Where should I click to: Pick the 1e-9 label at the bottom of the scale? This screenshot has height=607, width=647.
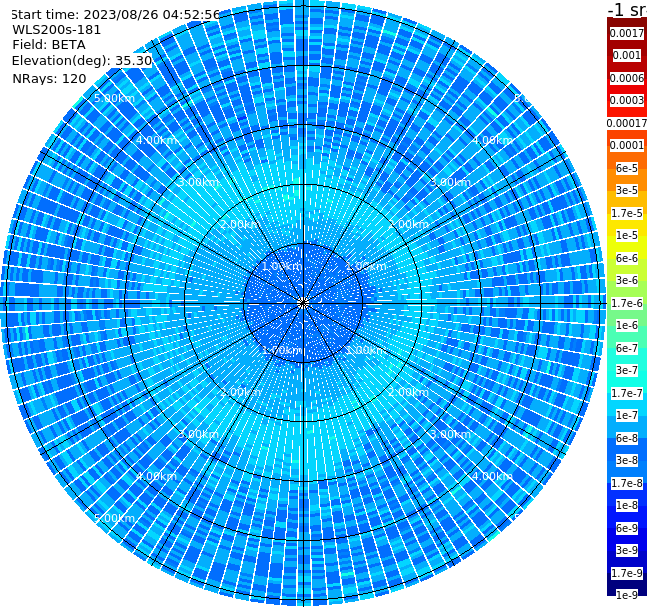(x=627, y=595)
